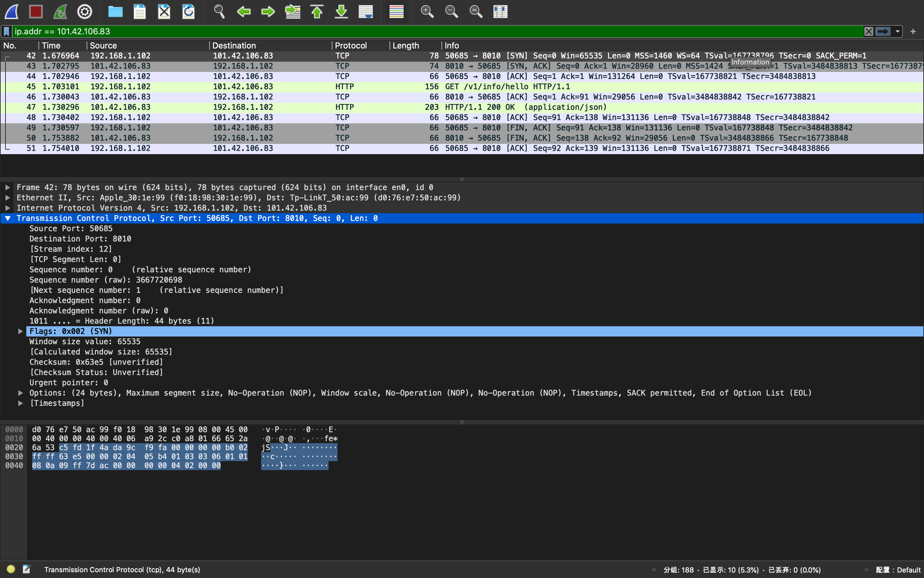The width and height of the screenshot is (924, 578).
Task: Reload the capture file
Action: [189, 12]
